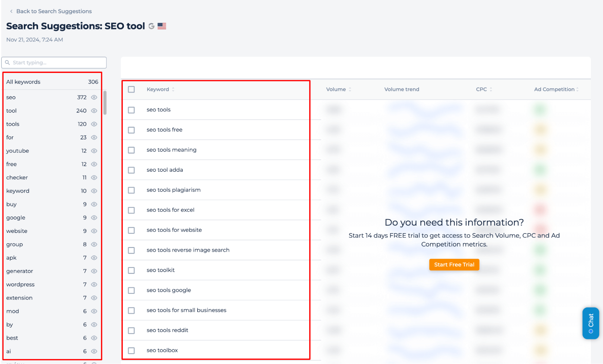Sort by Ad Competition column arrows
The width and height of the screenshot is (603, 364).
click(x=577, y=89)
